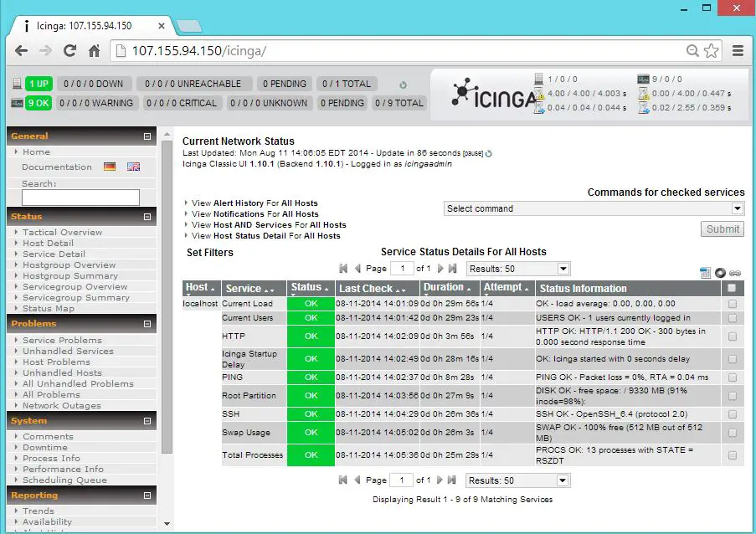Click the service icon beside 9 OK
756x534 pixels.
point(17,103)
